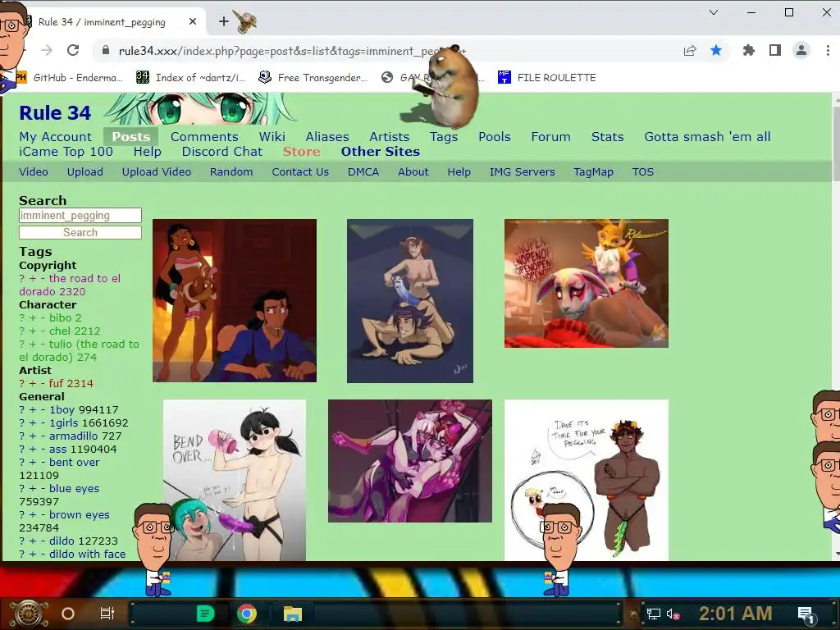Screen dimensions: 840x630
Task: Open the browser side panel icon
Action: (774, 50)
